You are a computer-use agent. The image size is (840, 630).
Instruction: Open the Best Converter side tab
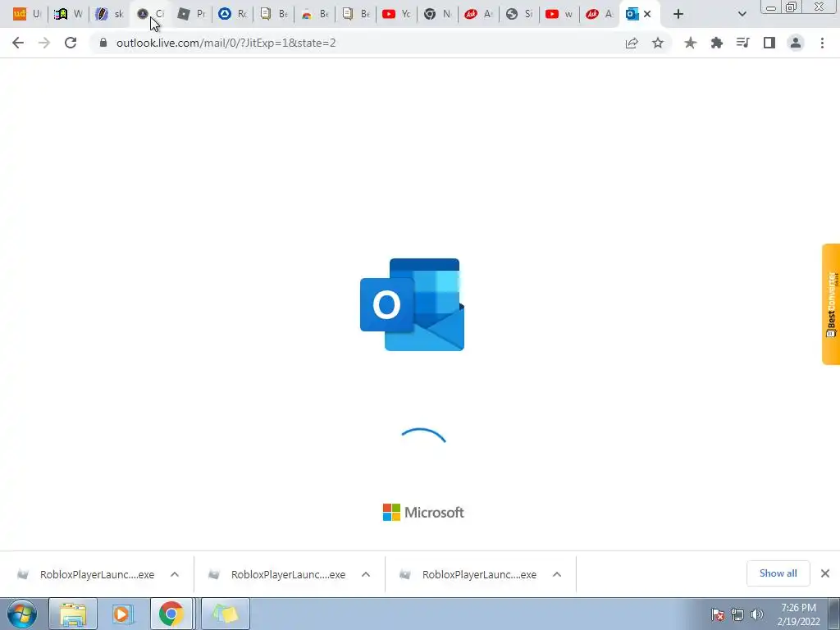pyautogui.click(x=831, y=304)
